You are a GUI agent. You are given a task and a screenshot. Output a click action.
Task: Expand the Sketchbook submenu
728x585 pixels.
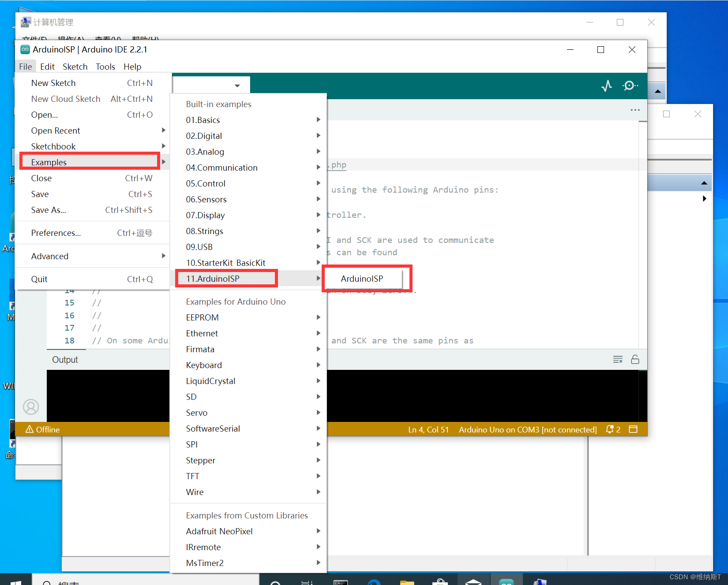(93, 146)
